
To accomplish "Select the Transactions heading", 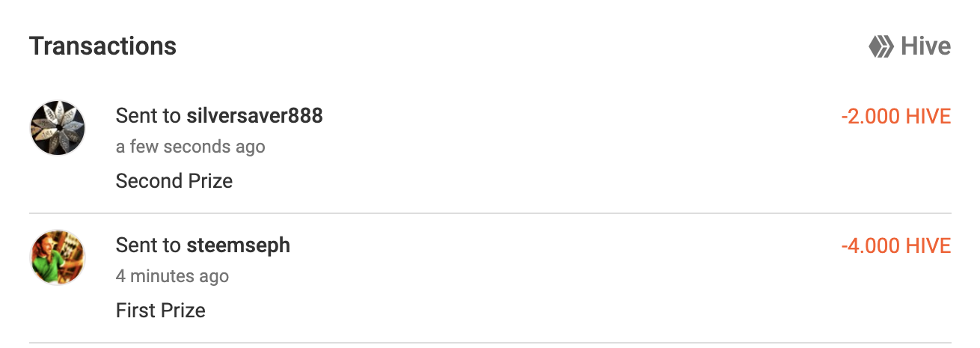I will (103, 46).
